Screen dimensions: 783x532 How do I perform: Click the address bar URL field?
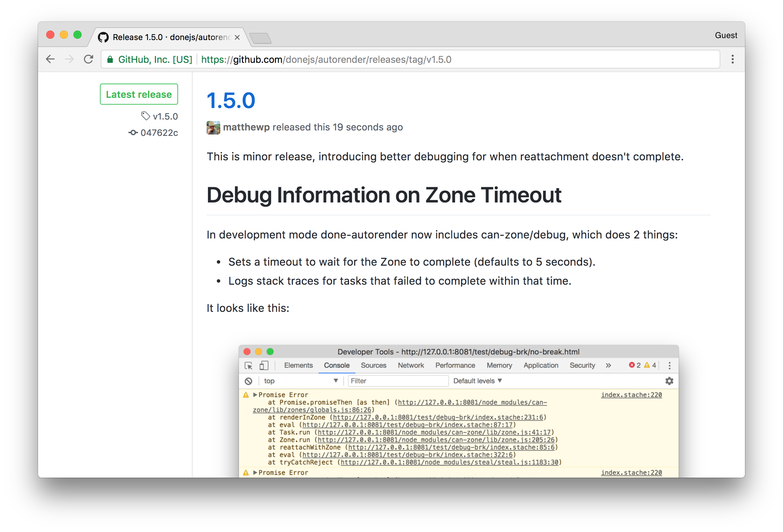(410, 59)
